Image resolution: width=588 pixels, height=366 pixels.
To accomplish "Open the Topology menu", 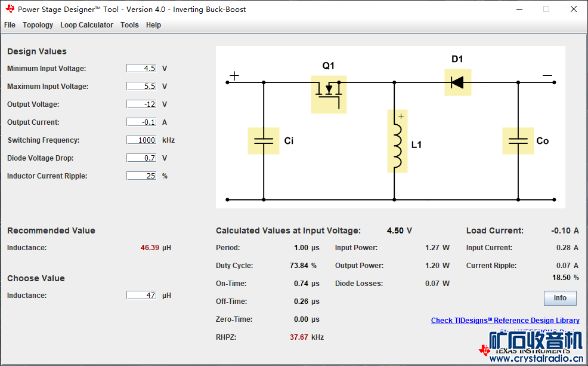I will pos(38,25).
